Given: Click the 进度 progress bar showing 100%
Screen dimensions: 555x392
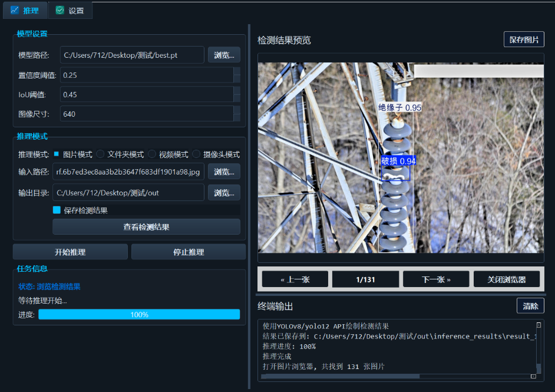Looking at the screenshot, I should pos(139,314).
